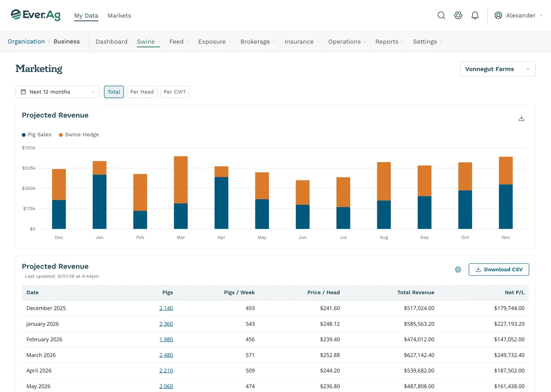The width and height of the screenshot is (551, 392).
Task: Open the 2,360 pigs link
Action: [166, 324]
